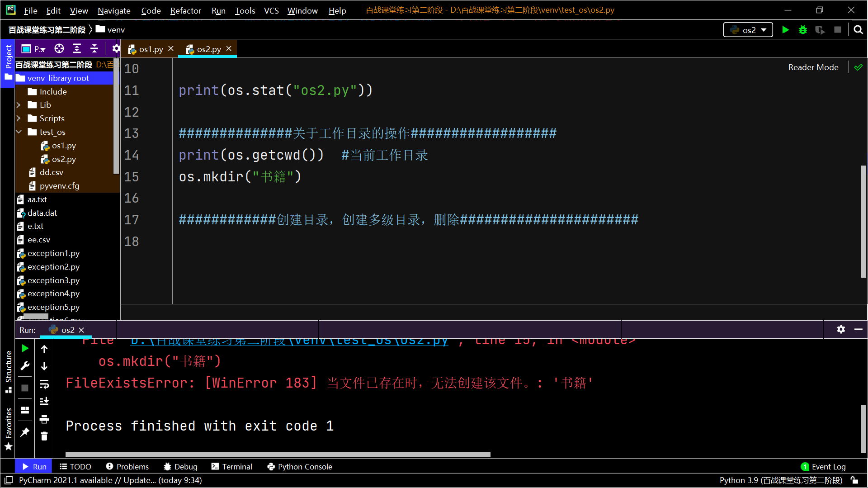Hide the Run tool window
This screenshot has height=488, width=868.
pos(859,329)
